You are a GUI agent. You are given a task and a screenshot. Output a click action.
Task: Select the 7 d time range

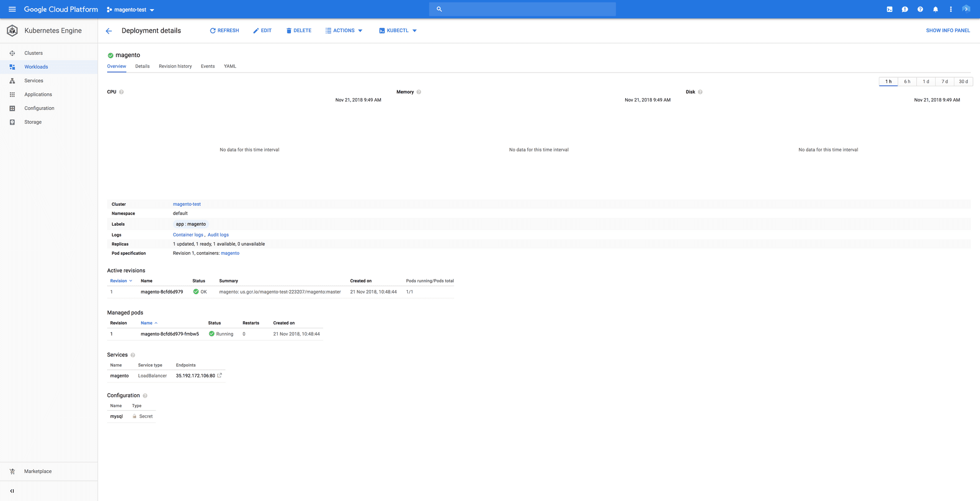click(945, 82)
